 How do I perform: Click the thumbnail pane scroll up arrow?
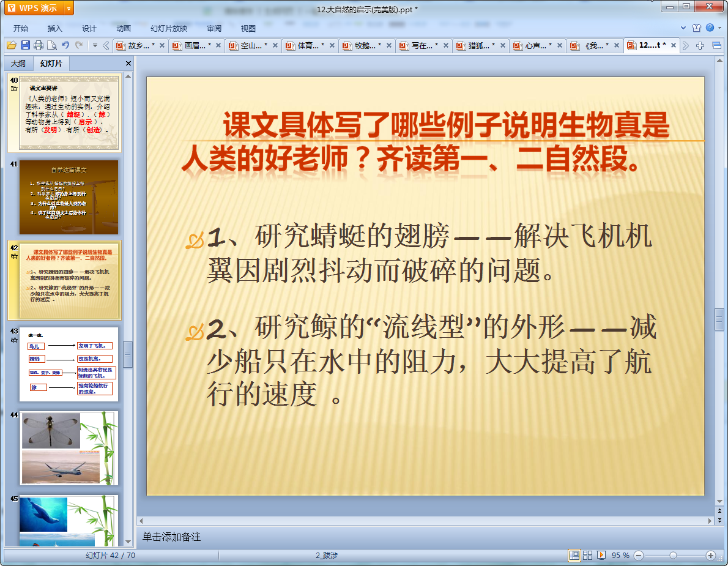coord(128,76)
